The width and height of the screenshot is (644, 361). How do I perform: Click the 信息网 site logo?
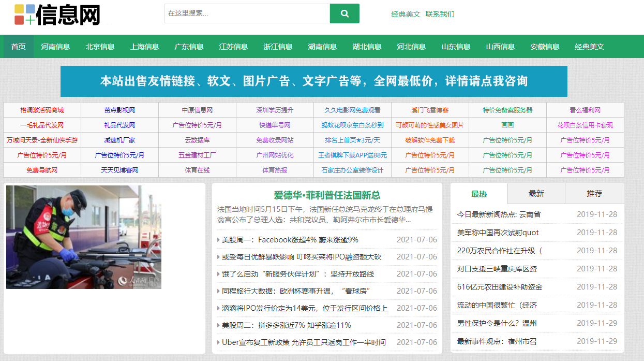(x=57, y=15)
